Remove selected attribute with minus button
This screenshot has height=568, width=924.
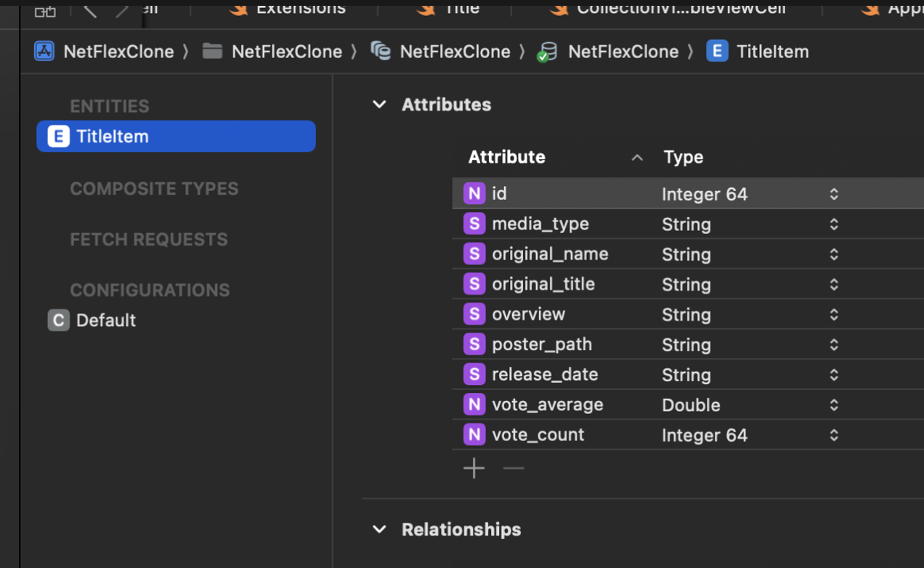514,468
